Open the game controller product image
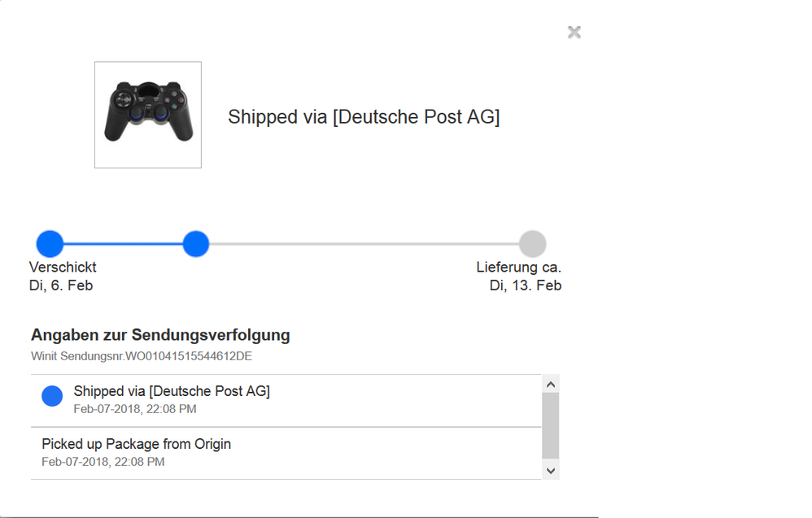The image size is (812, 518). tap(147, 114)
